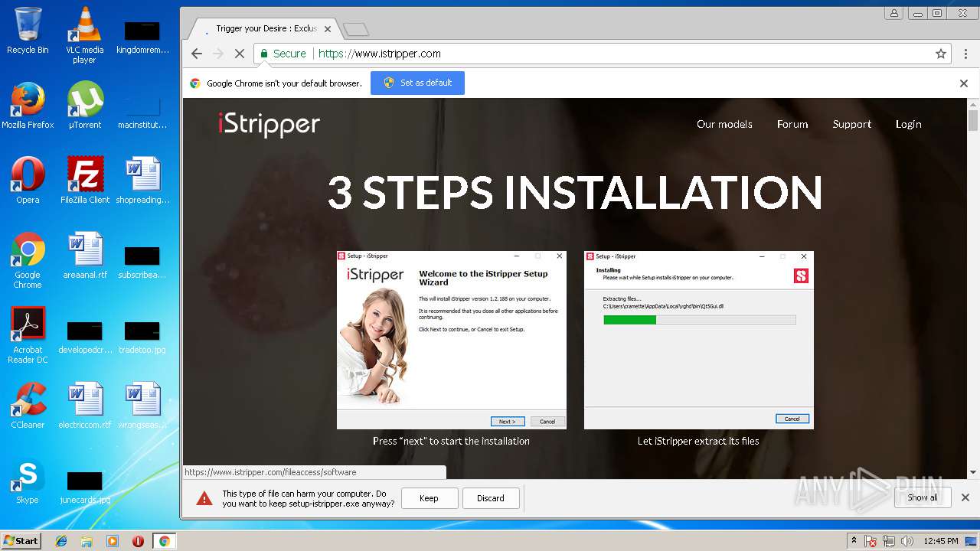Image resolution: width=980 pixels, height=551 pixels.
Task: Show hidden system tray icons
Action: click(x=854, y=541)
